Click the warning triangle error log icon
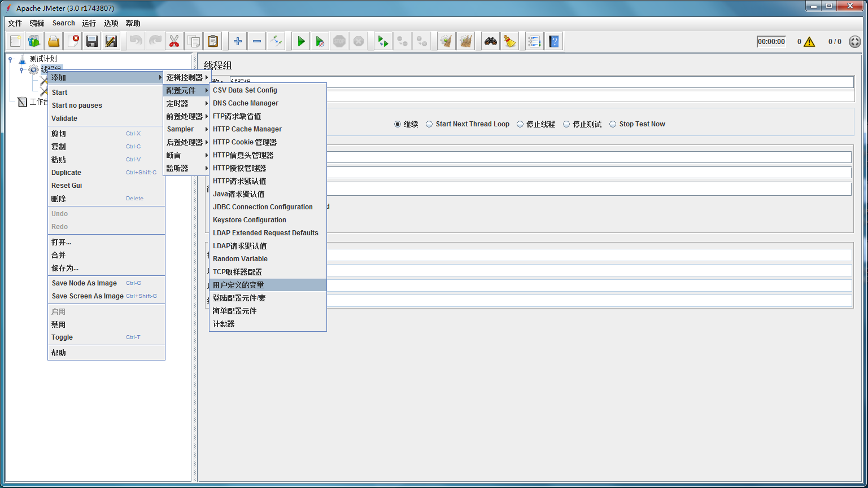This screenshot has height=488, width=868. (x=809, y=42)
